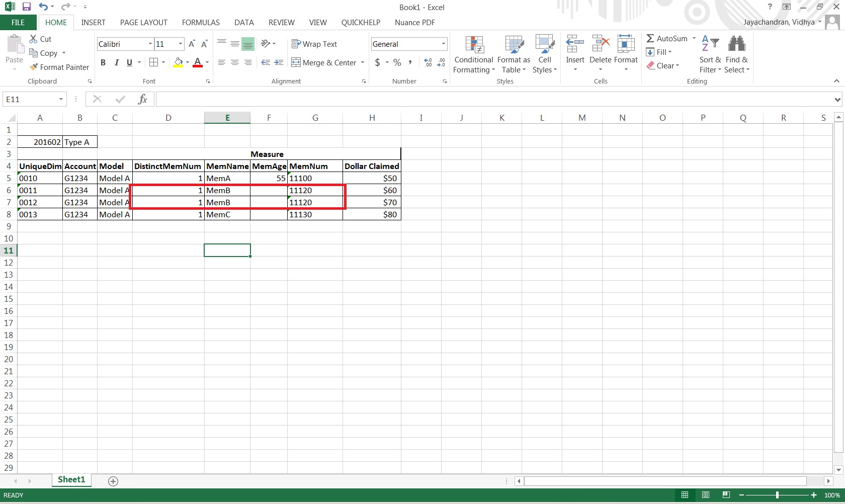Click the Insert cells icon
845x504 pixels.
(575, 44)
